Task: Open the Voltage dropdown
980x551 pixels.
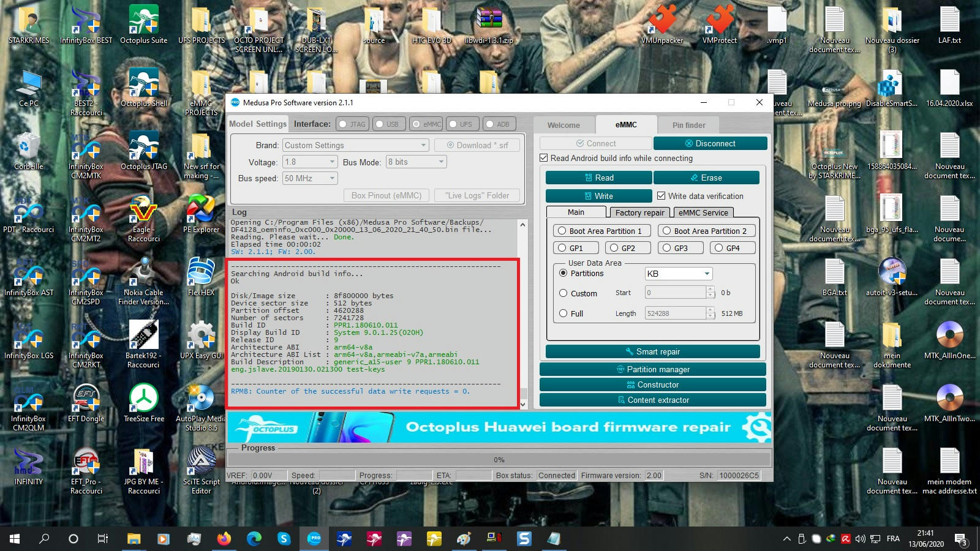Action: click(x=332, y=162)
